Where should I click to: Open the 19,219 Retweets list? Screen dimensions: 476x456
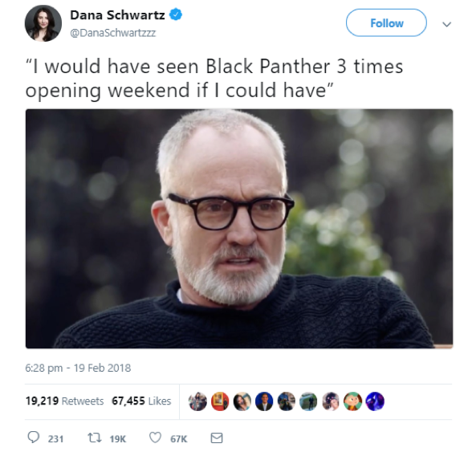pyautogui.click(x=65, y=401)
